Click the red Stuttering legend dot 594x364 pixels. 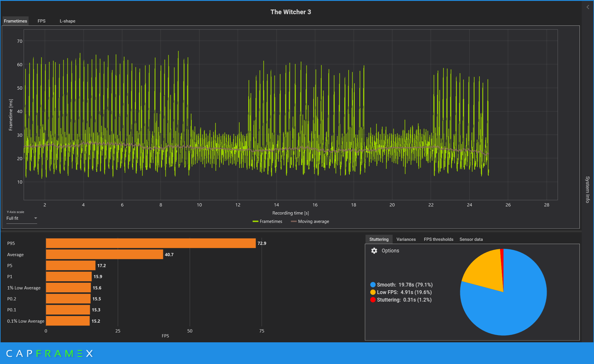click(373, 300)
